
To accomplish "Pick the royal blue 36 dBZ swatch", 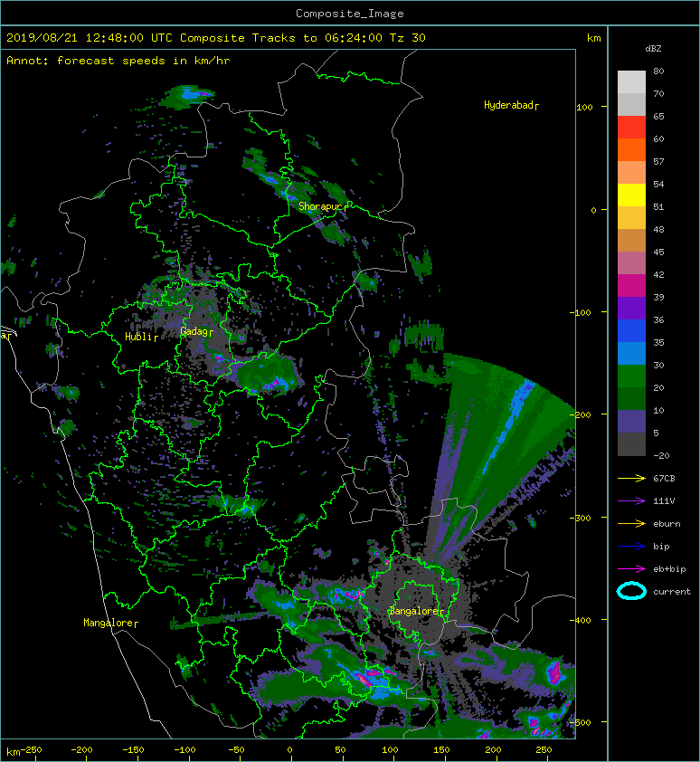I will pos(631,330).
